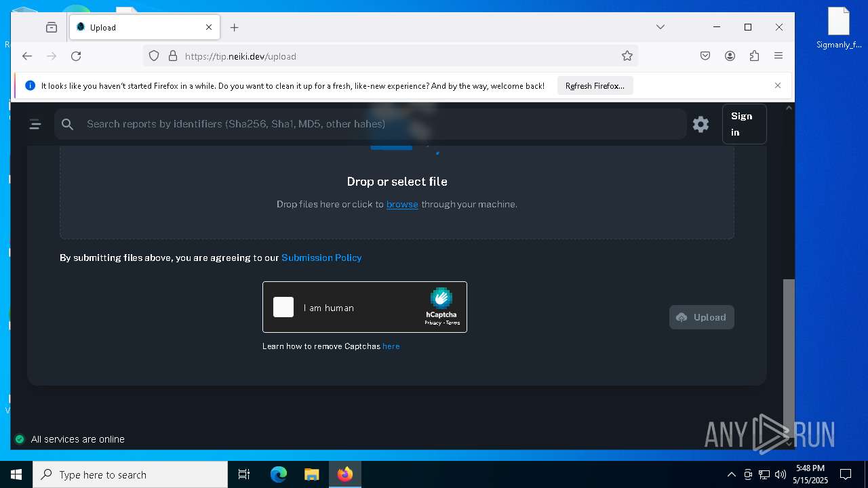This screenshot has width=868, height=488.
Task: Open the Windows Start menu
Action: click(x=16, y=474)
